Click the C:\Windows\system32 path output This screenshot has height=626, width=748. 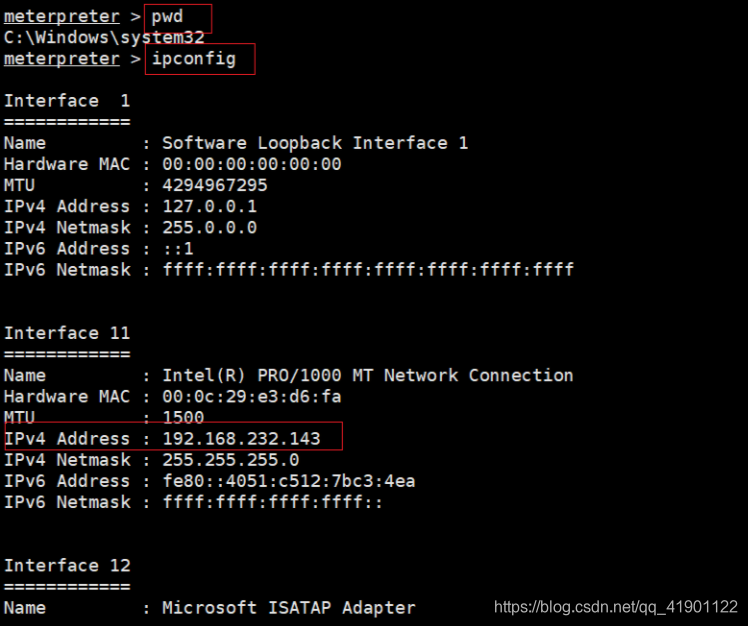104,37
